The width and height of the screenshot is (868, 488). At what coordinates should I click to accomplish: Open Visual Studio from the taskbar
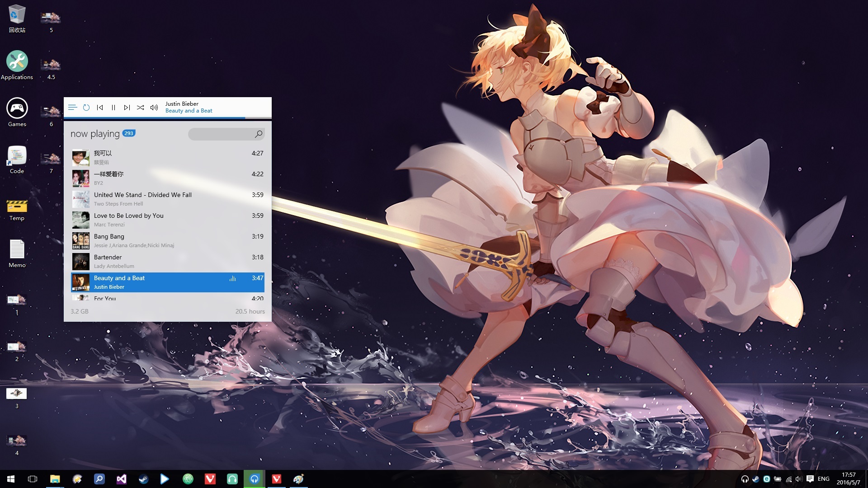coord(121,479)
